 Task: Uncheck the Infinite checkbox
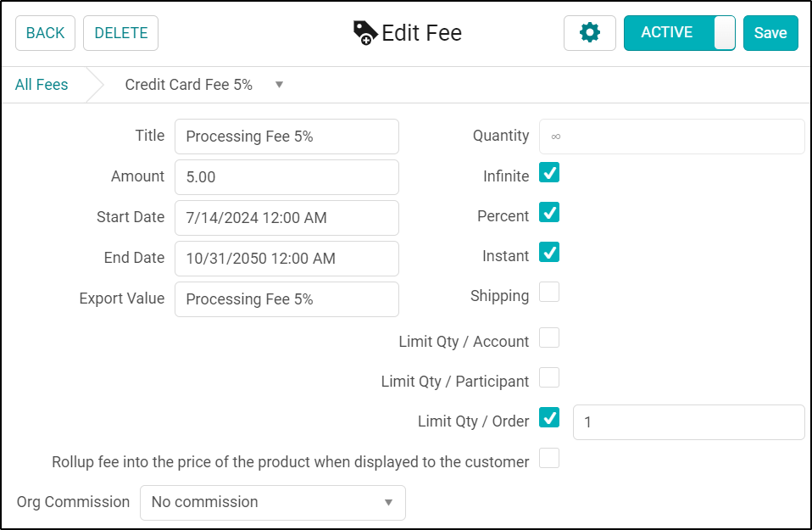tap(549, 172)
